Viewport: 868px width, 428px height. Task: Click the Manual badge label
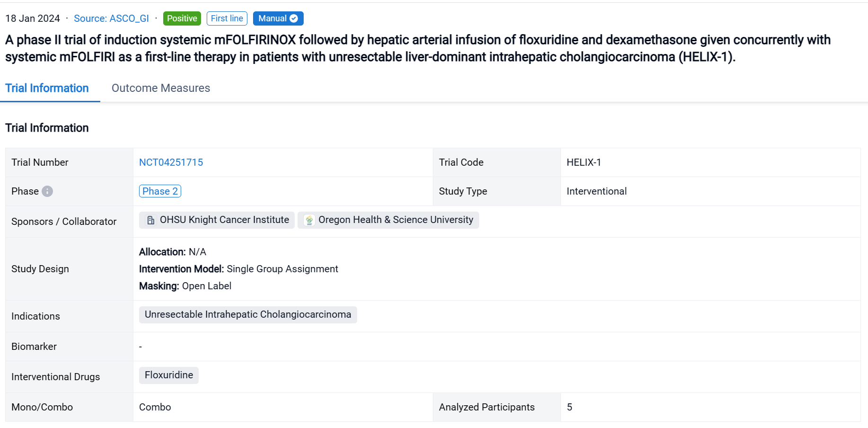[x=272, y=18]
